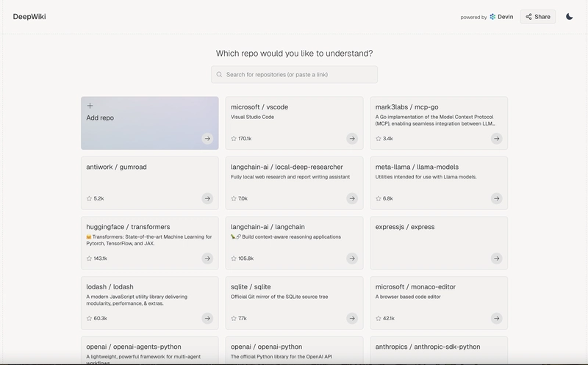Select the openai / openai-python title
The width and height of the screenshot is (588, 365).
[x=266, y=347]
